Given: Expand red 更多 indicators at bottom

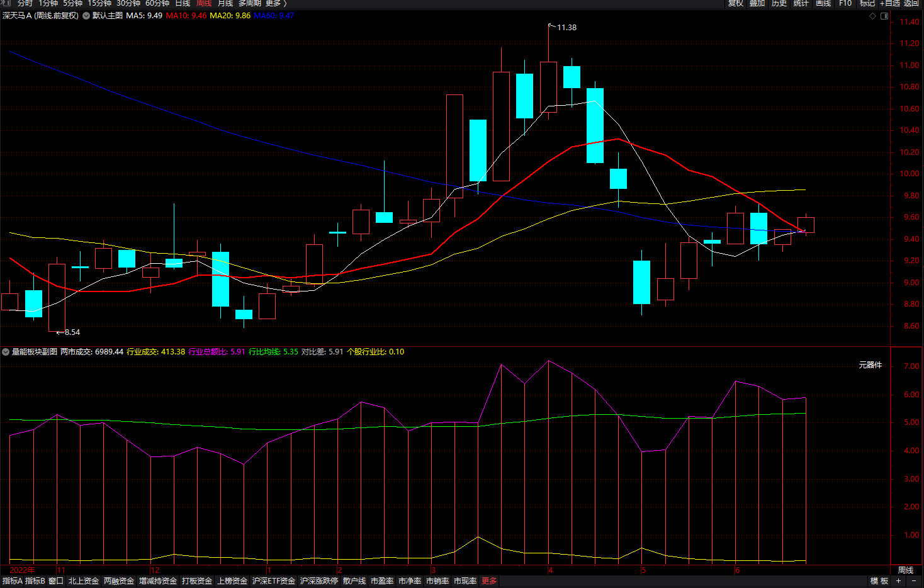Looking at the screenshot, I should (x=489, y=581).
